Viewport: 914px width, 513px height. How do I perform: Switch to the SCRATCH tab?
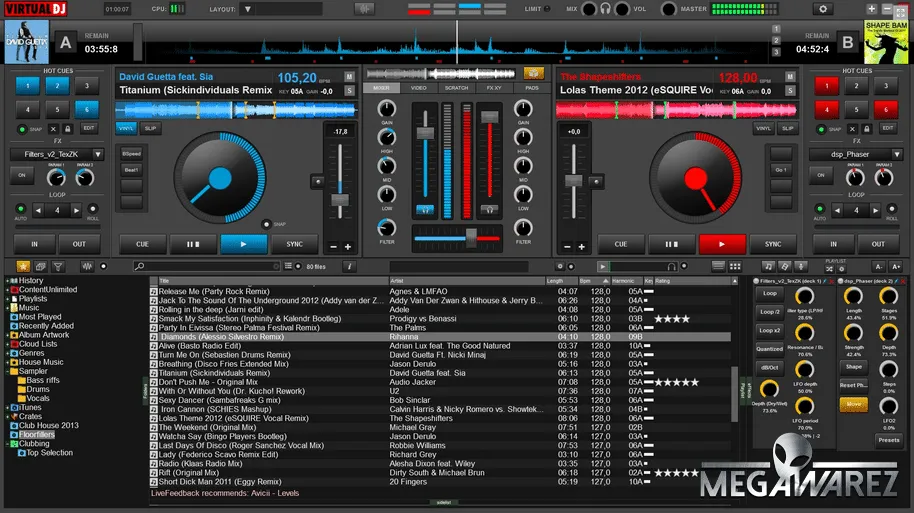pyautogui.click(x=456, y=88)
